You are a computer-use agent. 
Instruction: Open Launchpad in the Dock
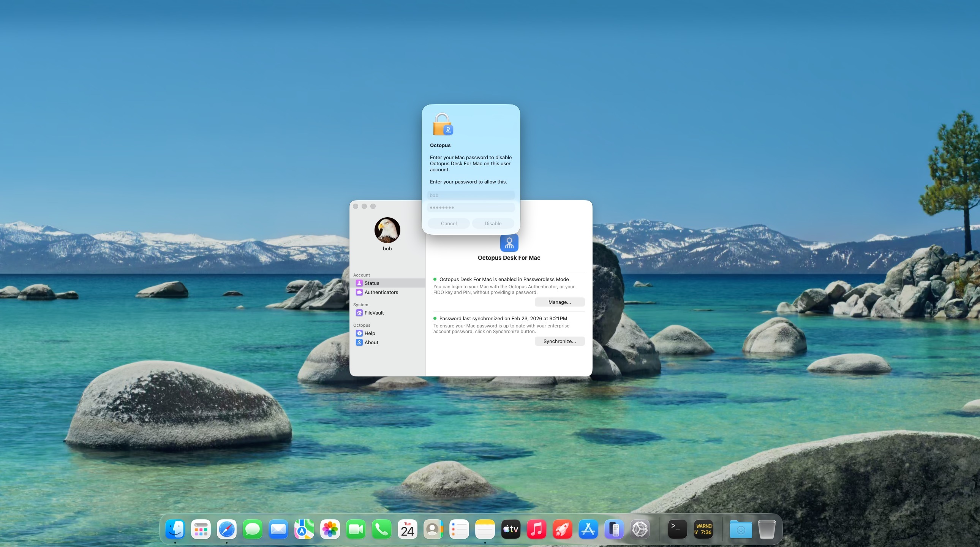[201, 529]
